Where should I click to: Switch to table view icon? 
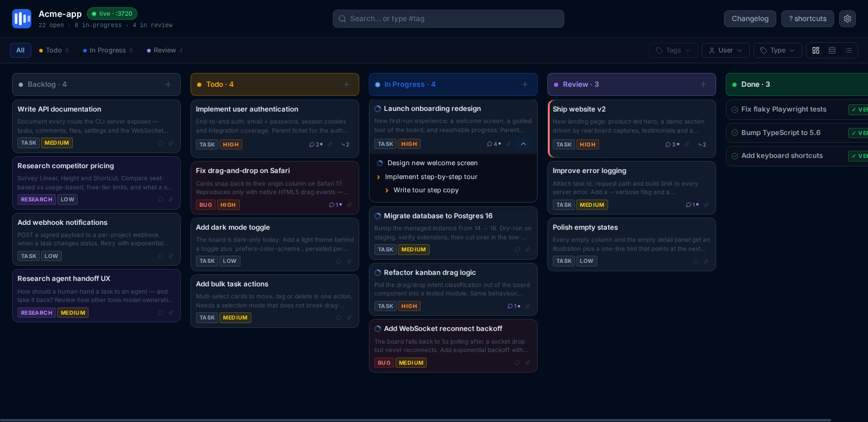(832, 51)
